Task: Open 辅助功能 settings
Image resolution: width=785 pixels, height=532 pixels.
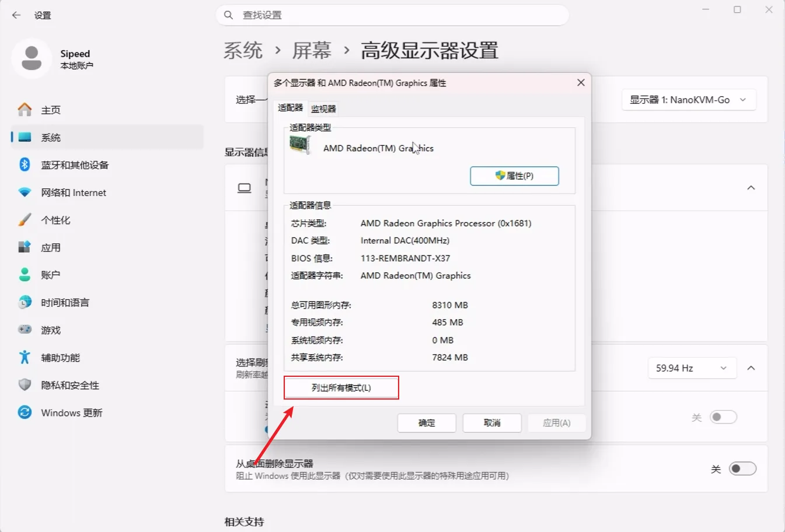Action: (107, 358)
